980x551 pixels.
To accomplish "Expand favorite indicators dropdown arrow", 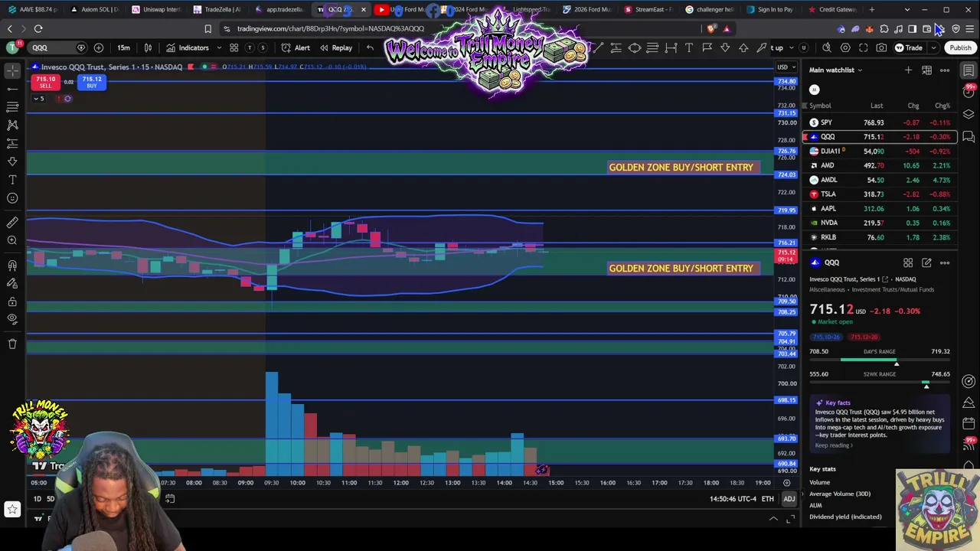I will coord(219,47).
